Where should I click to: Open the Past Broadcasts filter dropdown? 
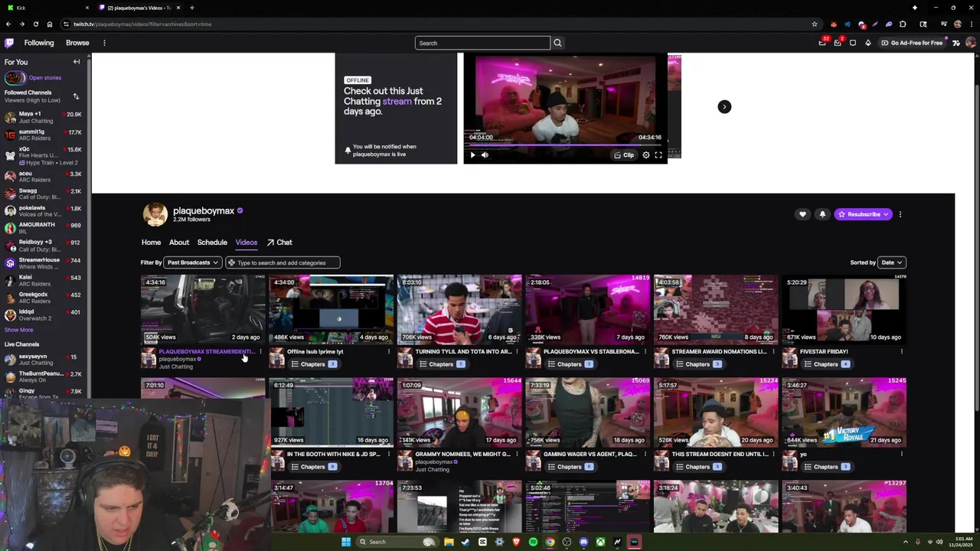[192, 262]
